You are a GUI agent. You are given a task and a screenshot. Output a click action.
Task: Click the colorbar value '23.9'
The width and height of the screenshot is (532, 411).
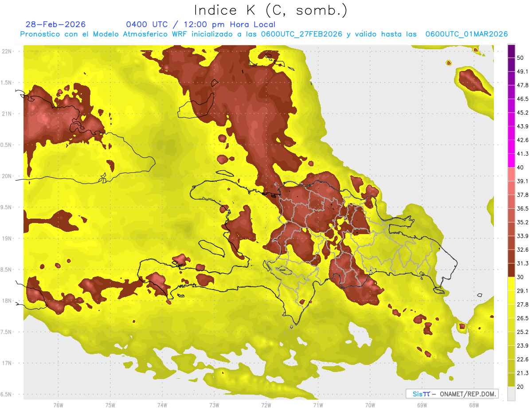pos(523,346)
